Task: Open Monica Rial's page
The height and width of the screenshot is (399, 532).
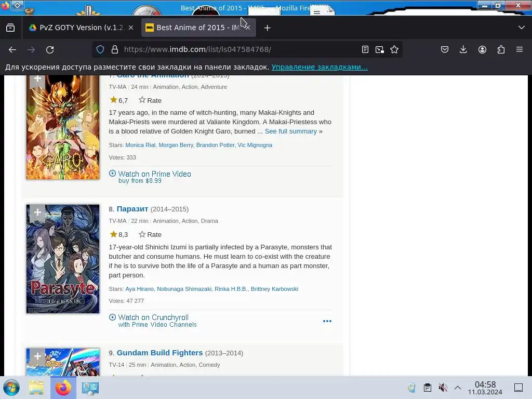Action: click(140, 145)
